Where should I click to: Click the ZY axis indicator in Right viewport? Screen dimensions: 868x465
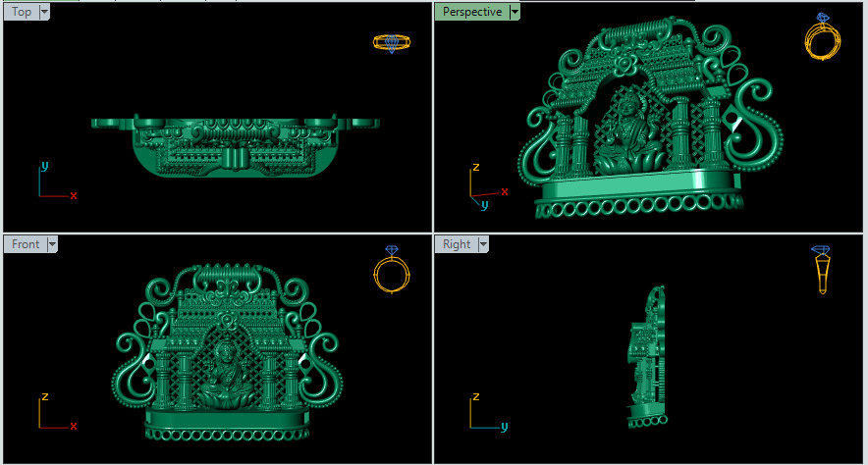pos(488,411)
